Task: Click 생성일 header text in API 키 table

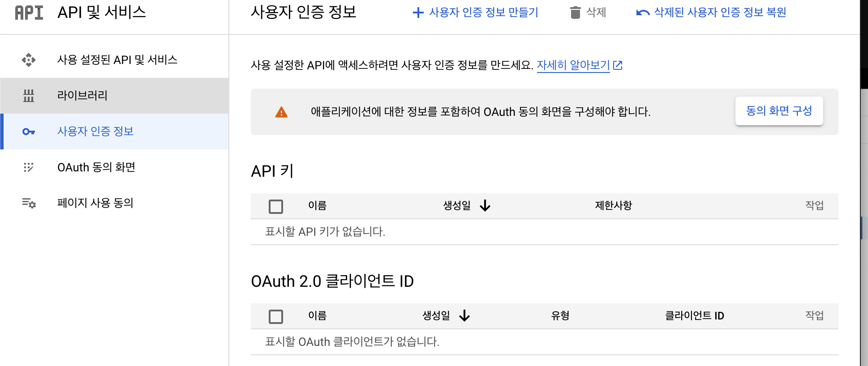Action: (457, 206)
